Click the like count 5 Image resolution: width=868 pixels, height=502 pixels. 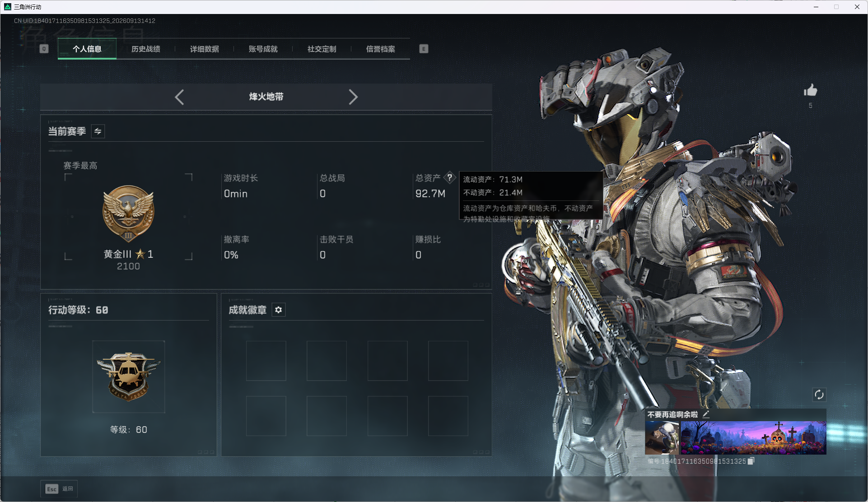coord(811,106)
